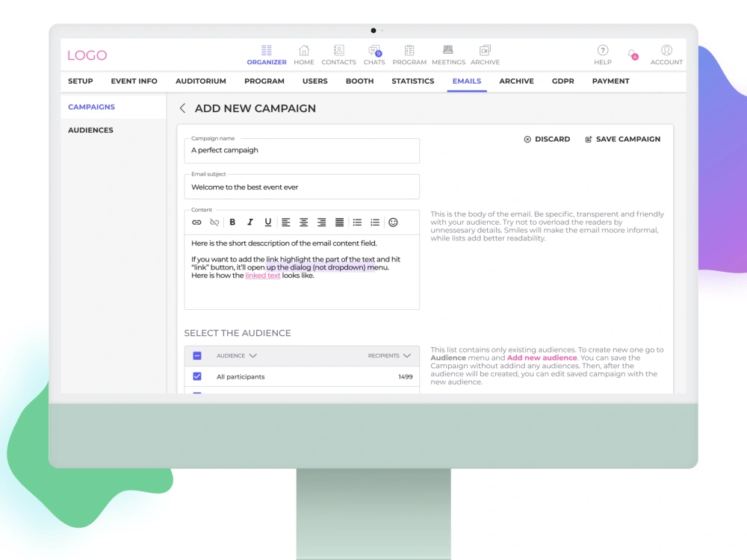
Task: Open the Archive icon in top nav
Action: 485,51
